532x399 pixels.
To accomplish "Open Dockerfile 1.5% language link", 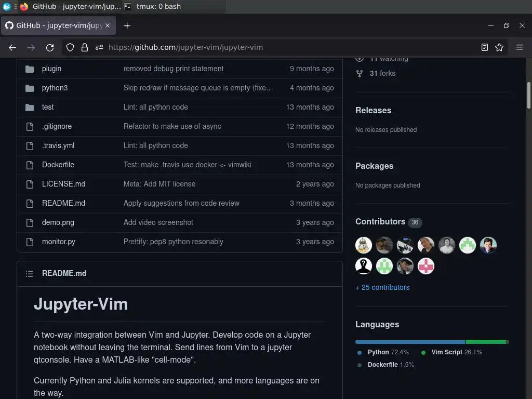I will pyautogui.click(x=391, y=365).
